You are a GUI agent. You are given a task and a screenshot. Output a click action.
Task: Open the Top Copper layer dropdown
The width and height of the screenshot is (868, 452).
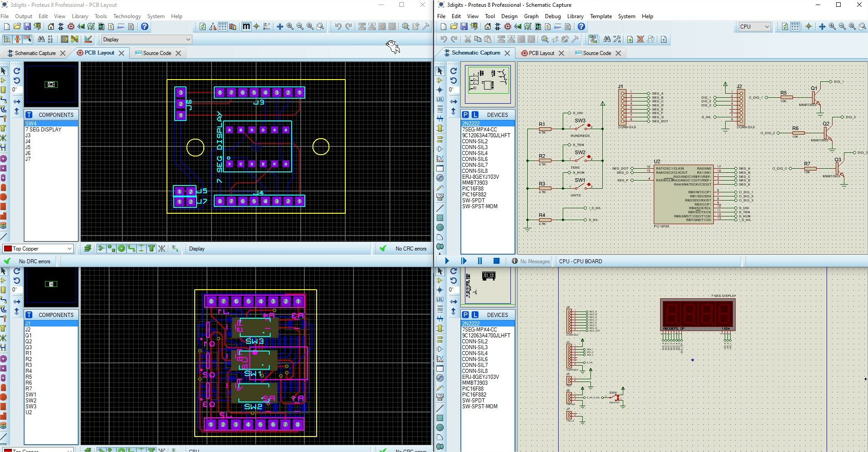click(69, 249)
